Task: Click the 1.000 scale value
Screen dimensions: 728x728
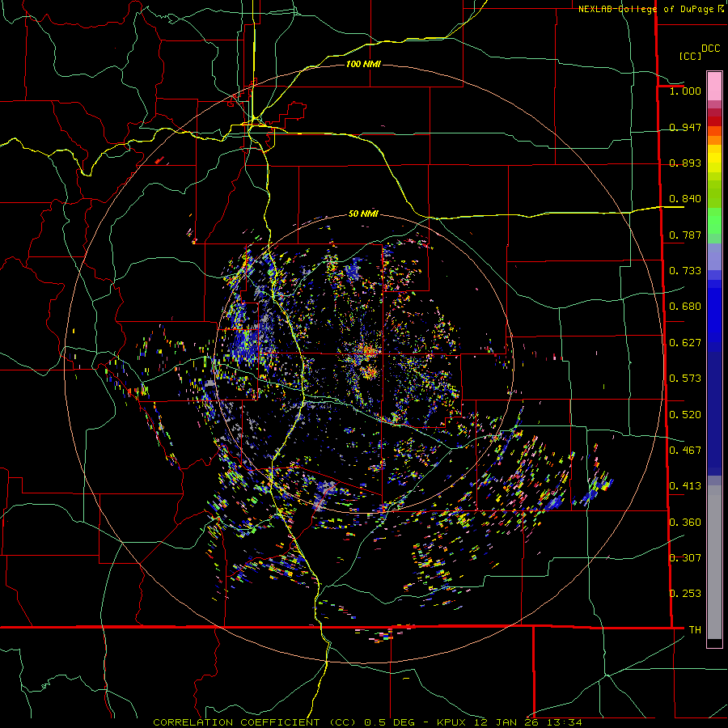Action: click(x=685, y=91)
